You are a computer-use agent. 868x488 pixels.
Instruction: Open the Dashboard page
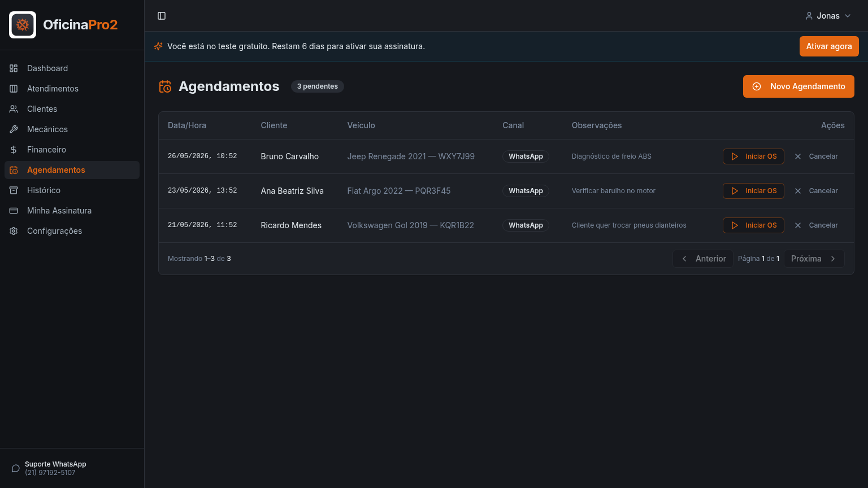pyautogui.click(x=72, y=68)
